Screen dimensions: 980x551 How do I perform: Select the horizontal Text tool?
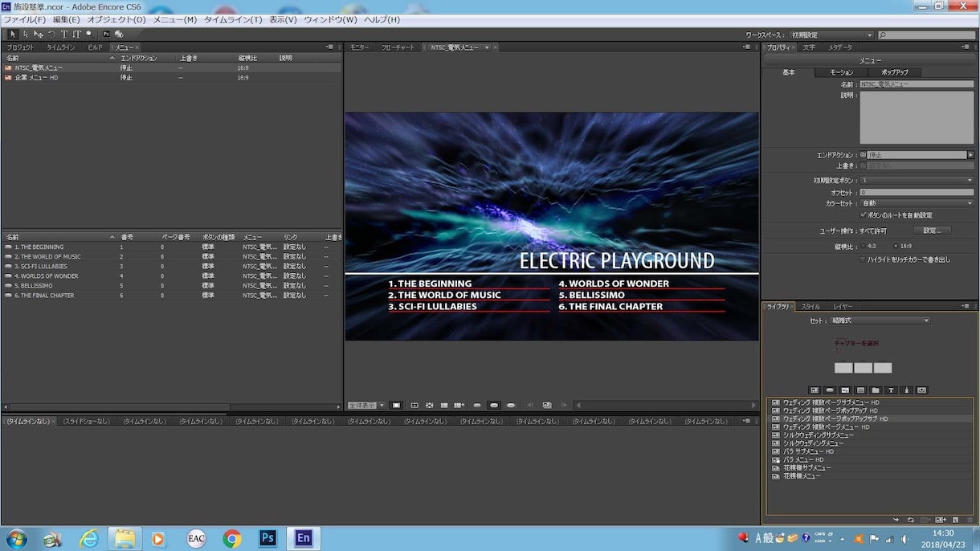(x=64, y=35)
